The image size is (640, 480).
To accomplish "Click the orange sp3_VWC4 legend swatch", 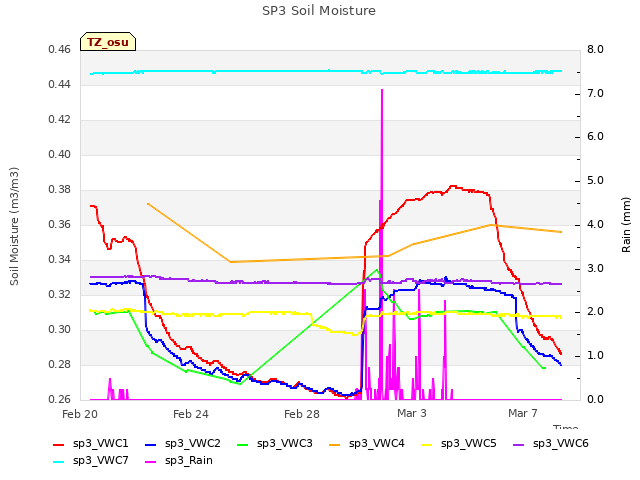I will (x=335, y=445).
